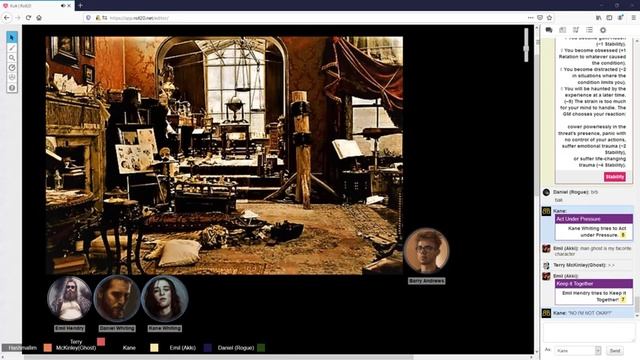Click the tracking protection shield icon
This screenshot has height=360, width=640.
(88, 18)
